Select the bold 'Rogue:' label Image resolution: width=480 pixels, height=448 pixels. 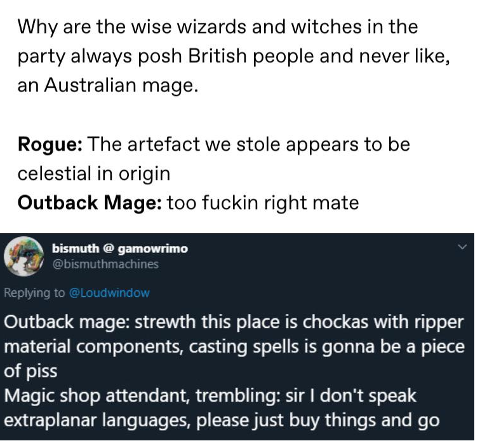(x=50, y=144)
